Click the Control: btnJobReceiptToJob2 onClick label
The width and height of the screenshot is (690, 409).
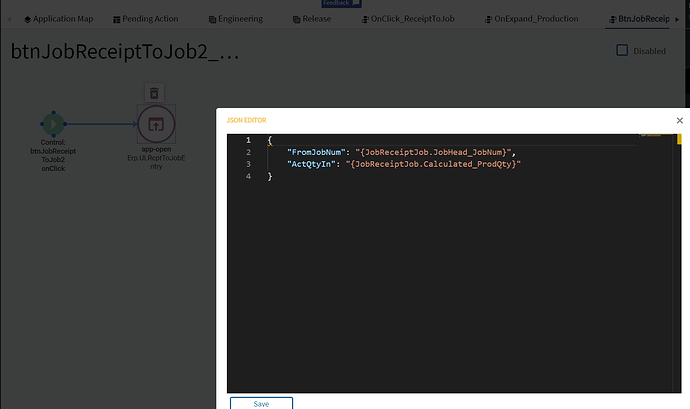point(53,155)
